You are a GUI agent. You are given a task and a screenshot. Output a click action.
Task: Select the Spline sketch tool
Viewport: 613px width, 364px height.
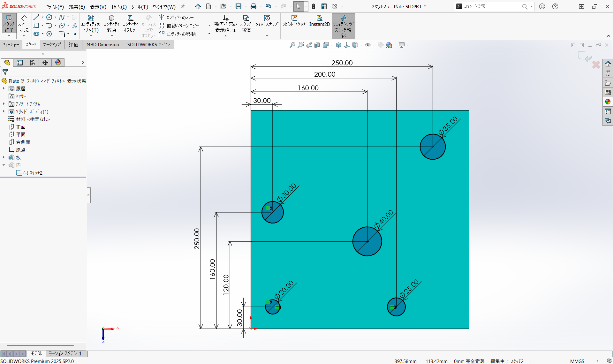(x=62, y=18)
